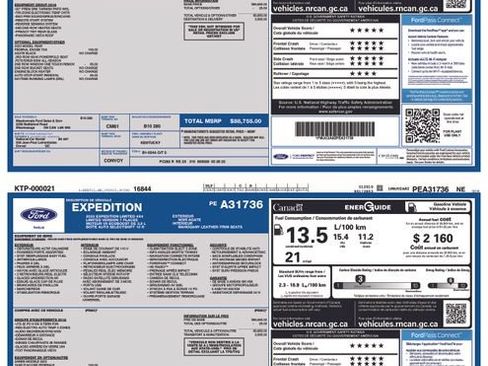Click the 'L/100 km' unit label
The width and height of the screenshot is (488, 366).
click(350, 227)
